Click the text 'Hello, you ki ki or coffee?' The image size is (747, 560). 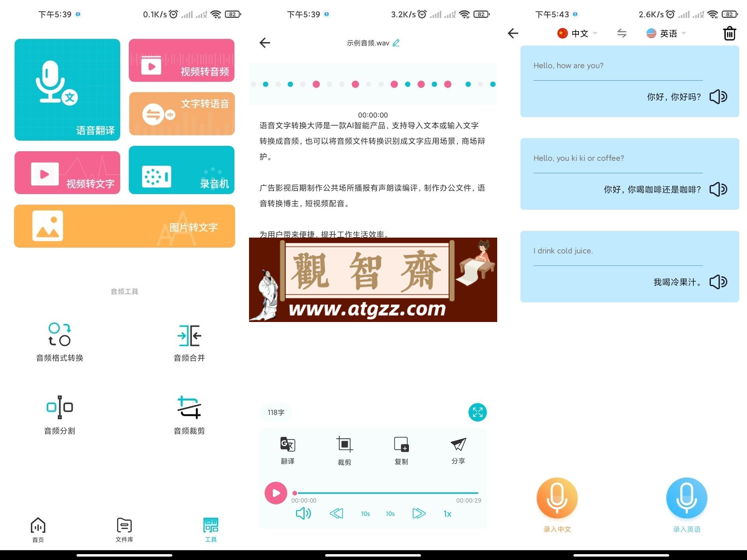point(579,158)
